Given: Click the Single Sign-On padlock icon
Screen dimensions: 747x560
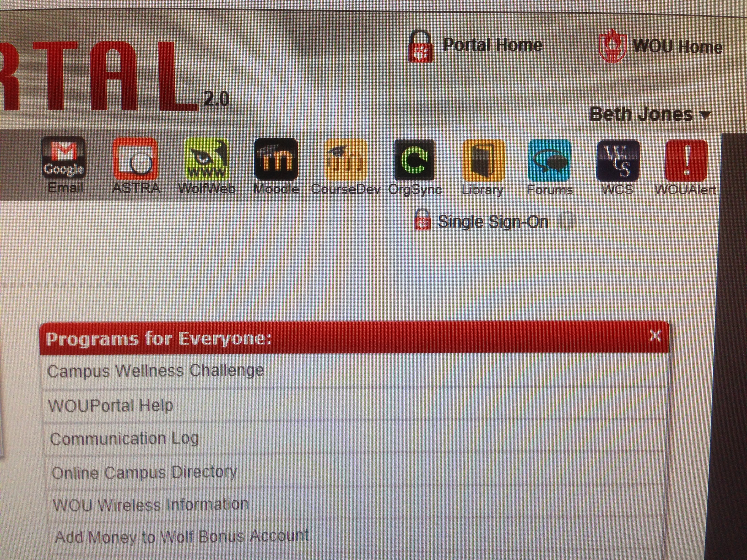Looking at the screenshot, I should [422, 219].
